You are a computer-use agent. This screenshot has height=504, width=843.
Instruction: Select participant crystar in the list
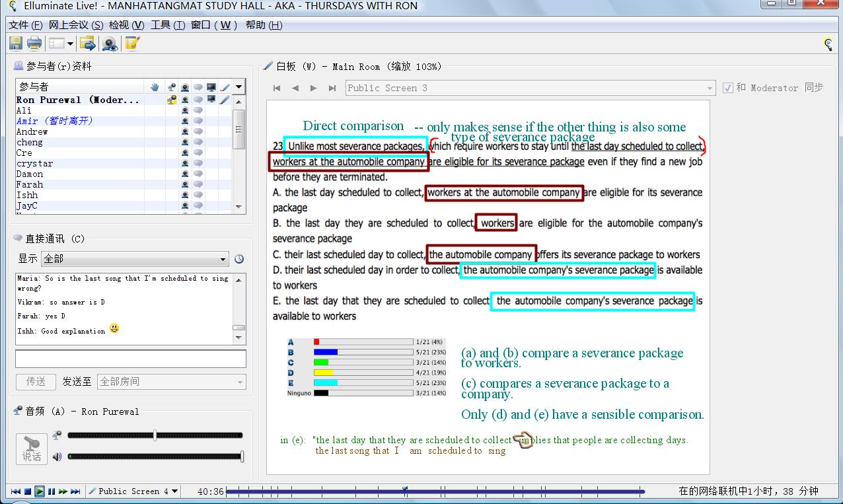(x=35, y=163)
